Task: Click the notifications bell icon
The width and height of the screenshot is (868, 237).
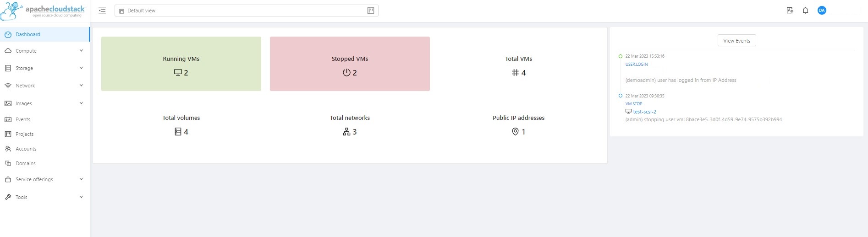Action: (805, 11)
